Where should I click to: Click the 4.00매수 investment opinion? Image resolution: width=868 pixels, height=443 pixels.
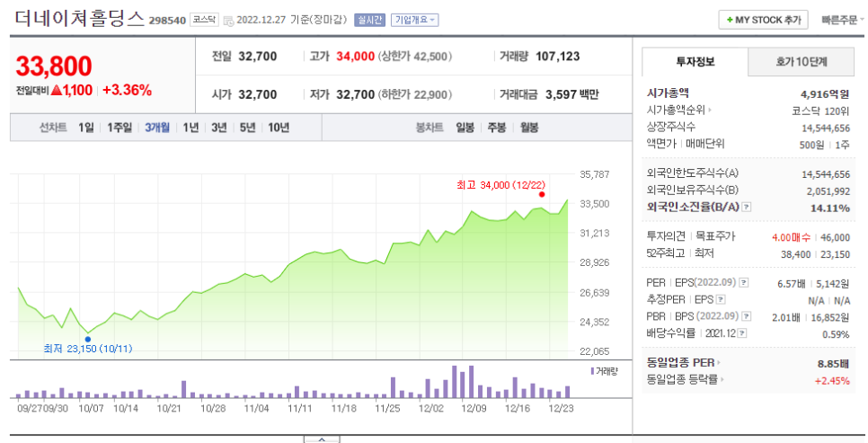[791, 237]
